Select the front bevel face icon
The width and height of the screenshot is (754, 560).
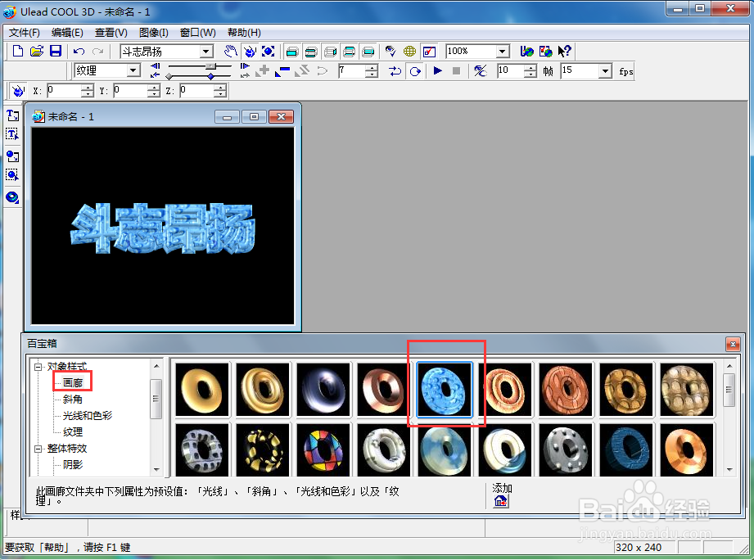tap(311, 51)
